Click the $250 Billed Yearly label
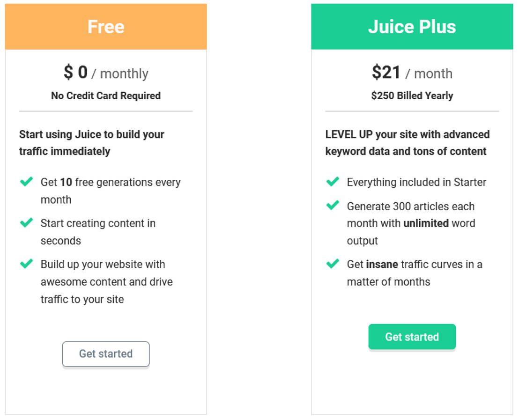Screen dimensions: 519x420 (x=412, y=96)
